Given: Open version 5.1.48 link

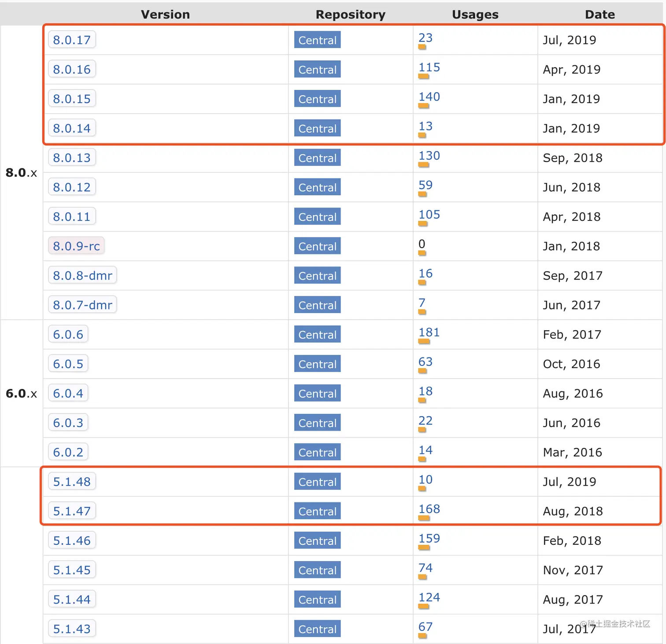Looking at the screenshot, I should [72, 482].
